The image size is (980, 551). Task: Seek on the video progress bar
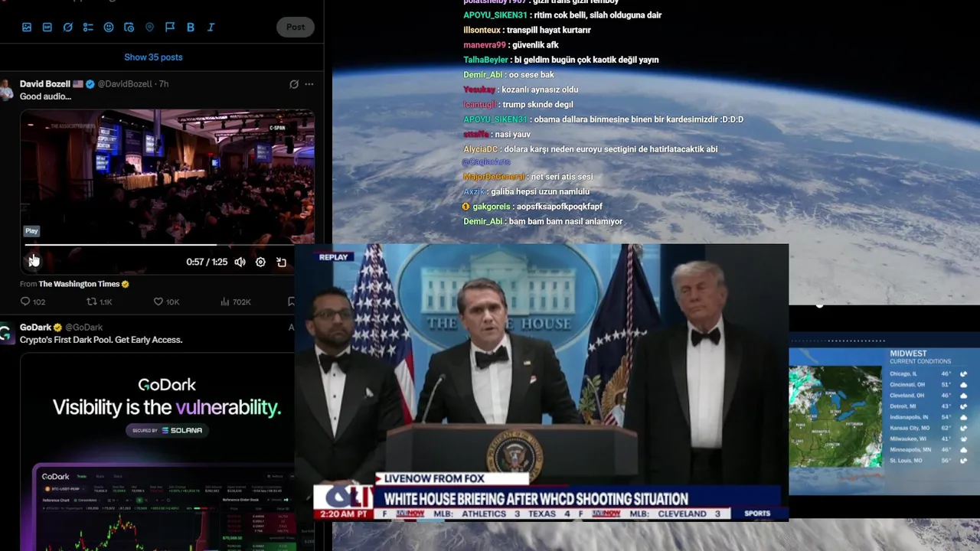[x=167, y=246]
